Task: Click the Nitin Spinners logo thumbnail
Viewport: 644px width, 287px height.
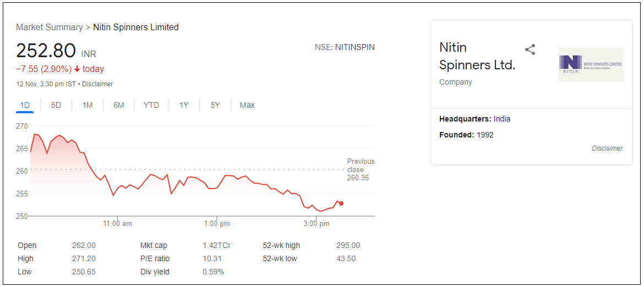Action: [x=591, y=64]
